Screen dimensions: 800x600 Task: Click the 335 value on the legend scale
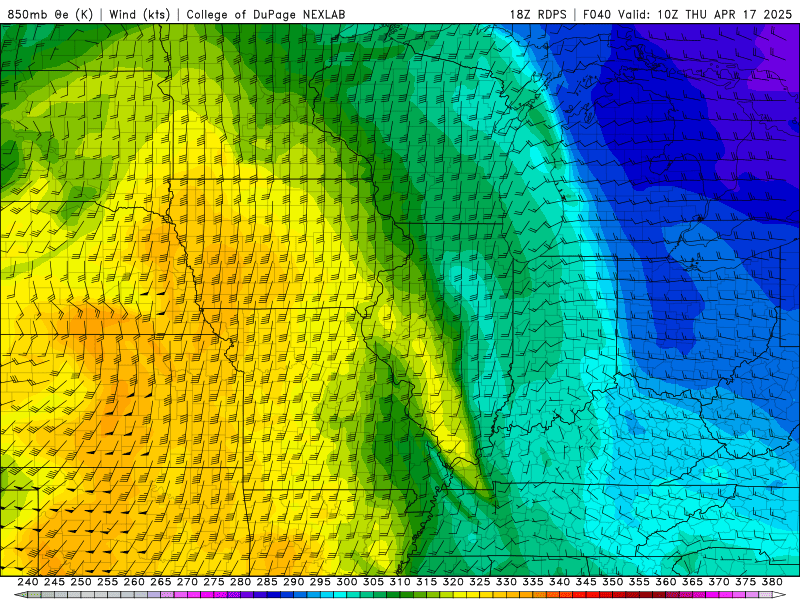(x=533, y=582)
